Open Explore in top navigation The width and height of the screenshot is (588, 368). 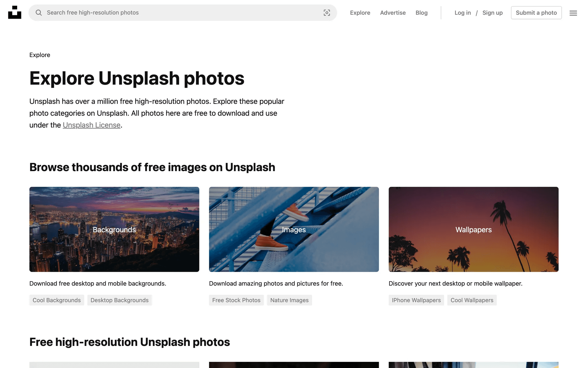click(360, 13)
